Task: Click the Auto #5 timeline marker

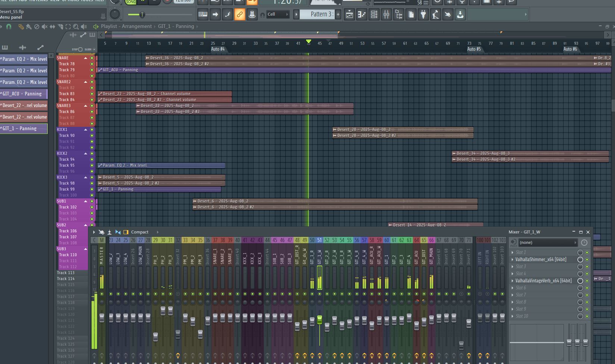Action: [x=474, y=49]
